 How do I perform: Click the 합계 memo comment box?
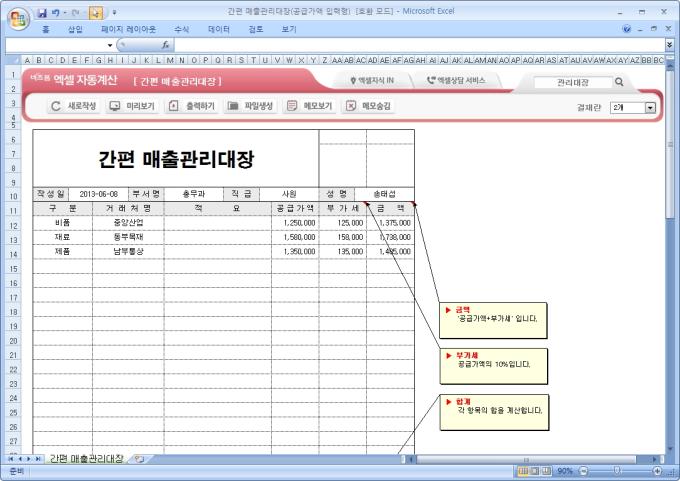point(494,412)
